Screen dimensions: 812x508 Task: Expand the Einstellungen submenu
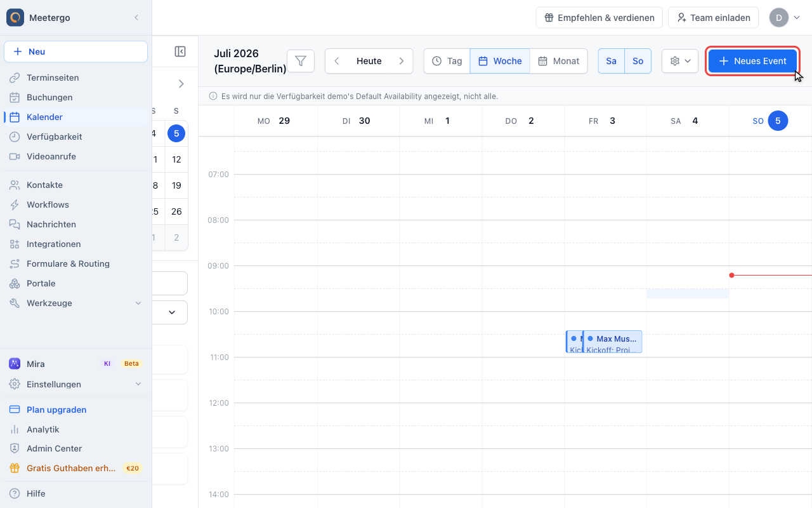tap(138, 384)
